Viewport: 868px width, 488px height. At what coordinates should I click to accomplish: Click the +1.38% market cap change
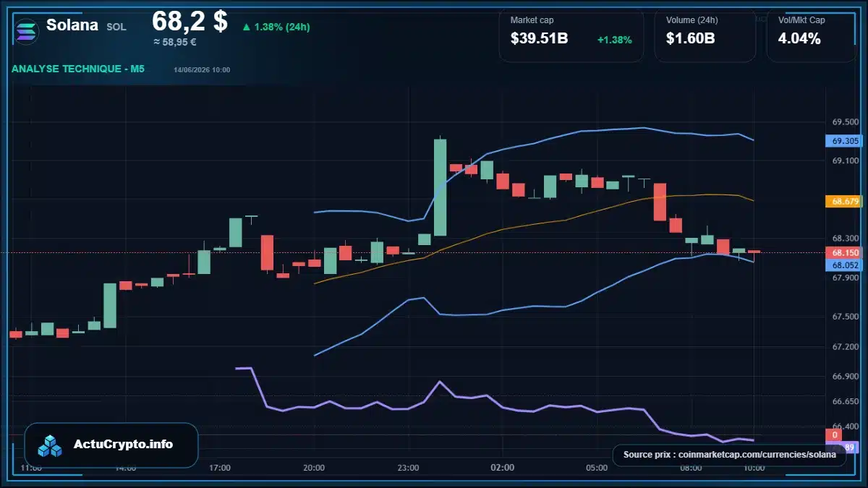click(614, 40)
